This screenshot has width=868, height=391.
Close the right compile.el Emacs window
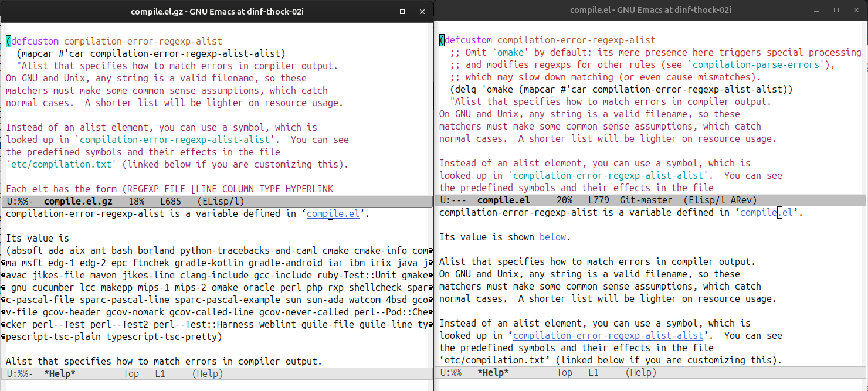856,10
